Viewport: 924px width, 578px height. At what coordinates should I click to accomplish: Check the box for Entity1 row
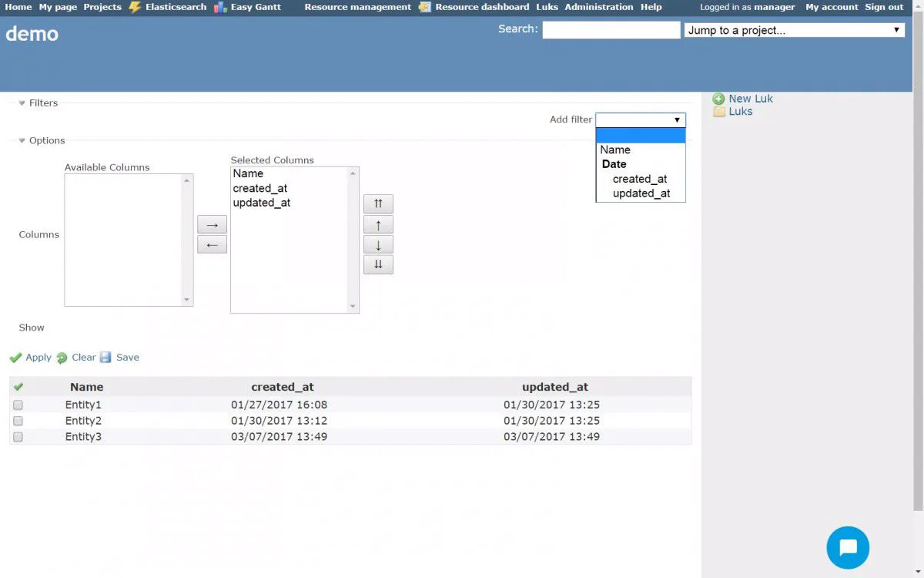point(18,405)
